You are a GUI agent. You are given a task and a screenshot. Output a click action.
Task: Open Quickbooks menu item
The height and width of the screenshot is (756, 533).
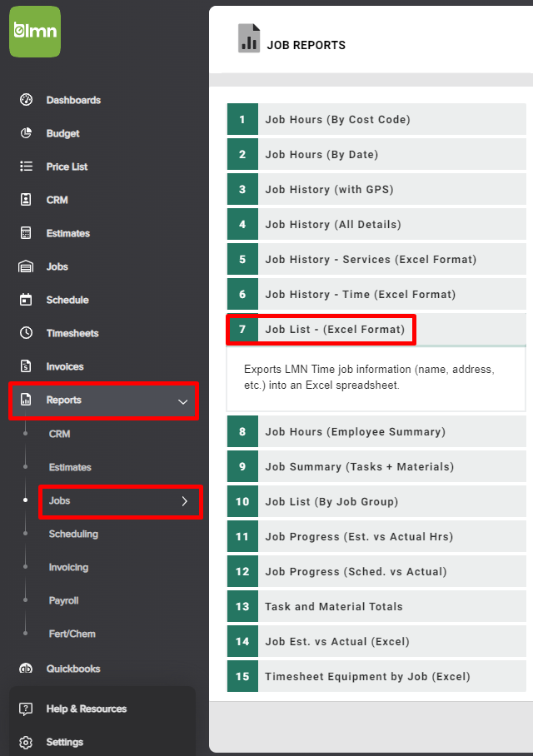(x=73, y=669)
